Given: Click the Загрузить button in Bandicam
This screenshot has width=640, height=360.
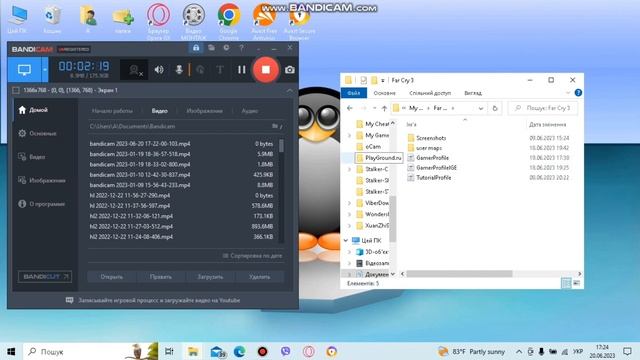Looking at the screenshot, I should [x=210, y=277].
